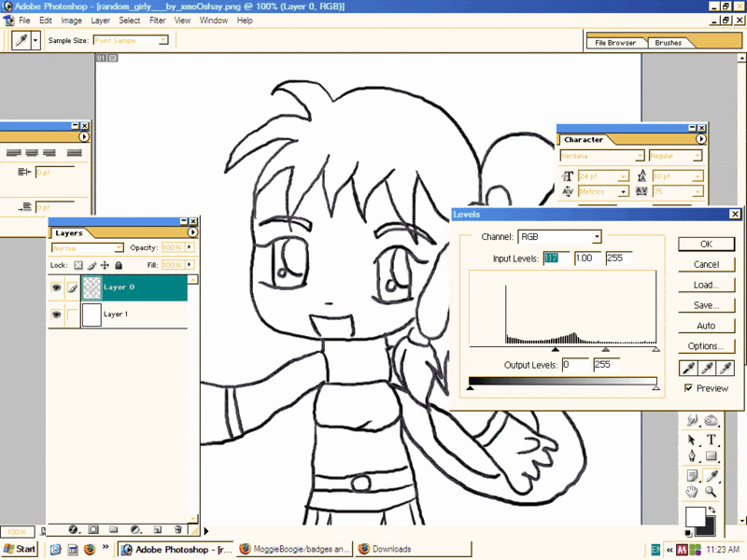Hide Layer 0 using its eye icon
Viewport: 747px width, 560px height.
pyautogui.click(x=56, y=287)
